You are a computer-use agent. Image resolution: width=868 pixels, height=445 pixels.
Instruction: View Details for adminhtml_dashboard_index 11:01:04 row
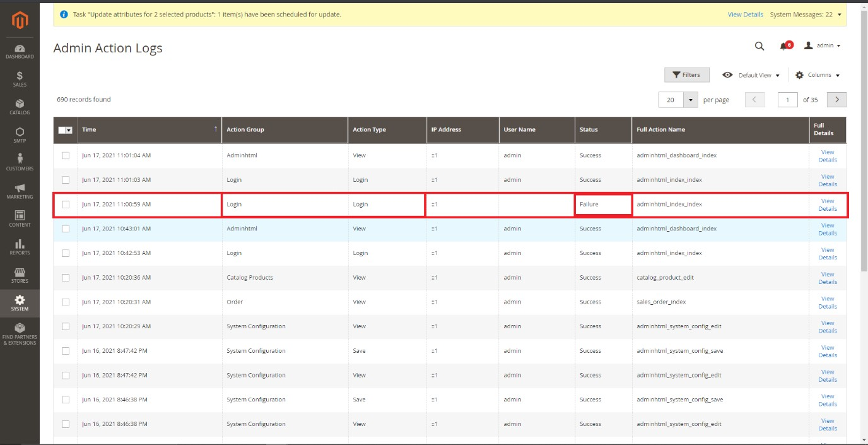point(828,156)
